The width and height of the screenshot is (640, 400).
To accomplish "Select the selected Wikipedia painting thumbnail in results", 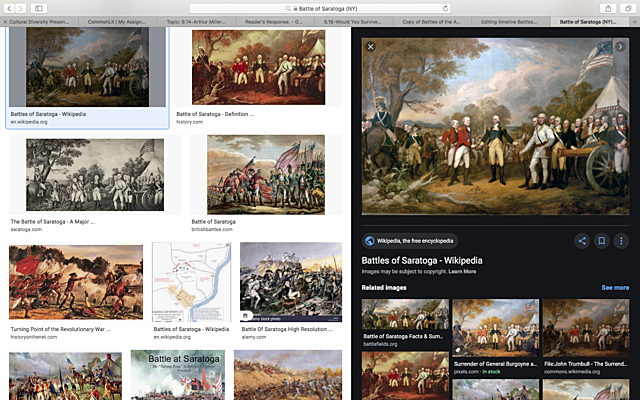I will click(x=87, y=67).
